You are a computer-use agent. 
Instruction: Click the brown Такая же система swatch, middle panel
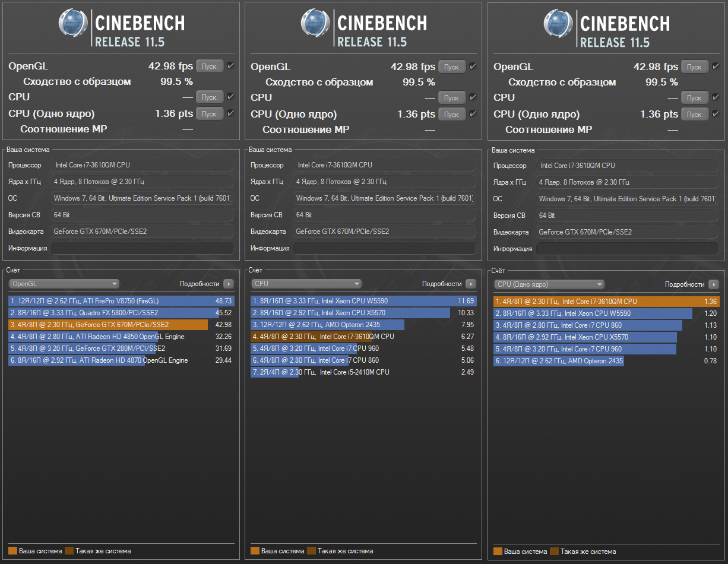coord(311,551)
